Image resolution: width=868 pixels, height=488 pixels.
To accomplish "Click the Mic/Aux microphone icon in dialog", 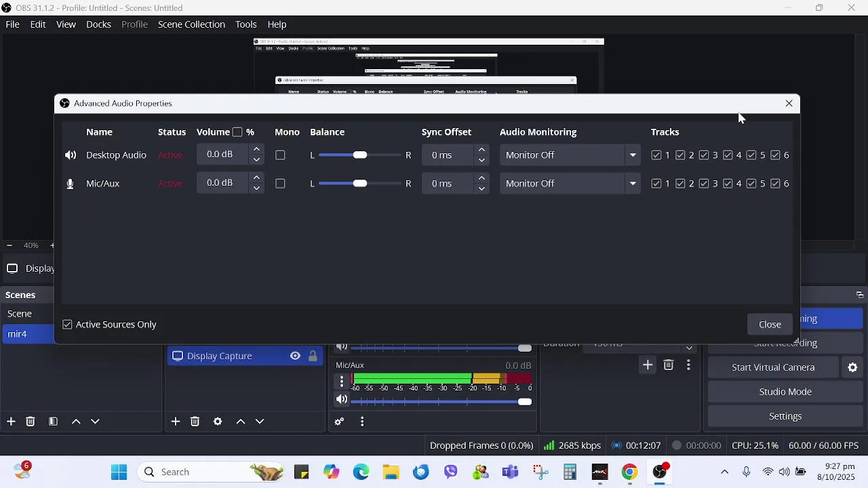I will click(70, 184).
